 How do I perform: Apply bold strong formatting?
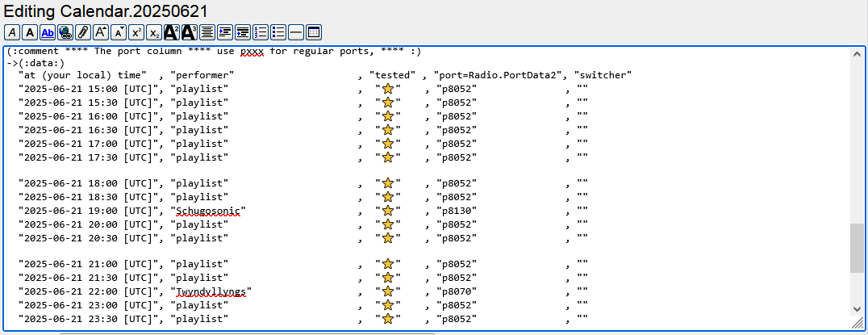30,32
